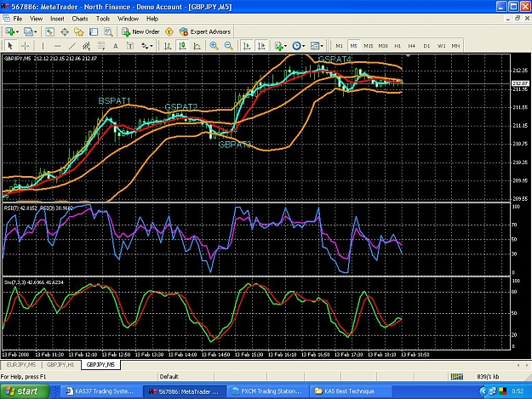The image size is (532, 399).
Task: Open the File menu
Action: coord(17,19)
